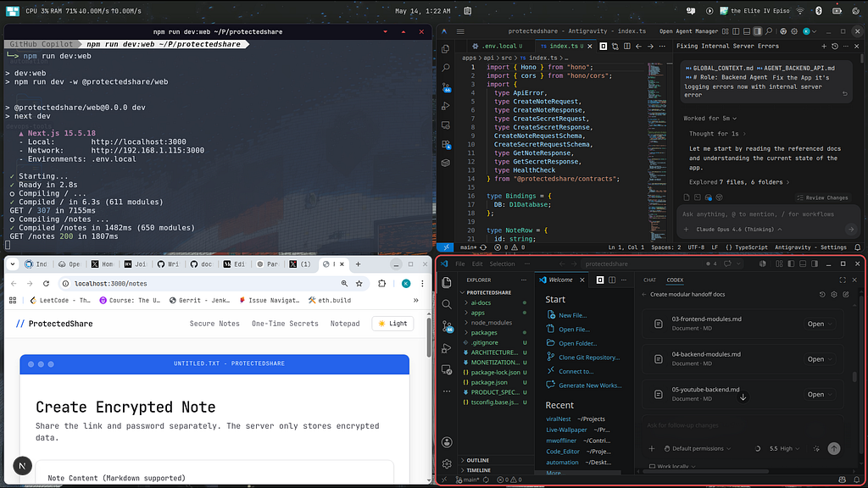Submit the Codex follow-up with the up arrow

[x=834, y=449]
